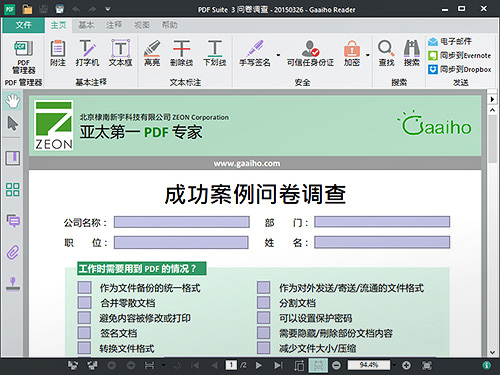
Task: Open the quick access toolbar dropdown arrow
Action: point(107,9)
